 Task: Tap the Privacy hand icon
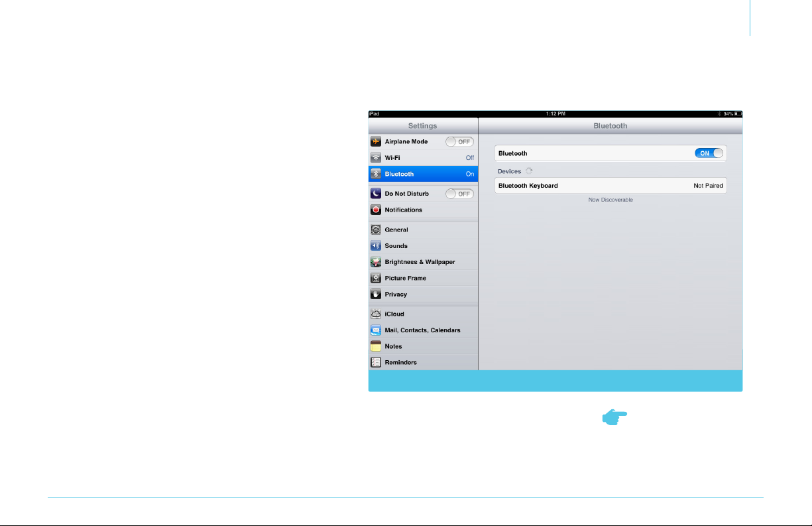pos(376,294)
